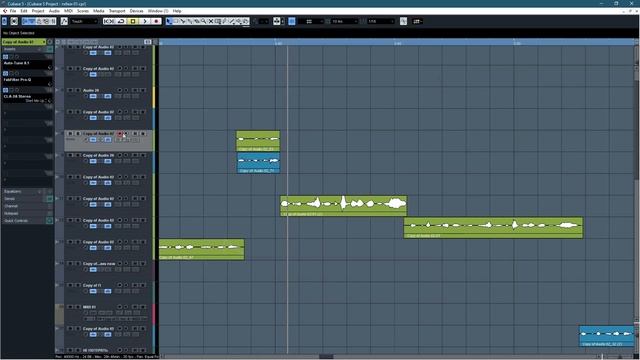Open the Devices menu
This screenshot has height=360, width=640.
pos(136,11)
